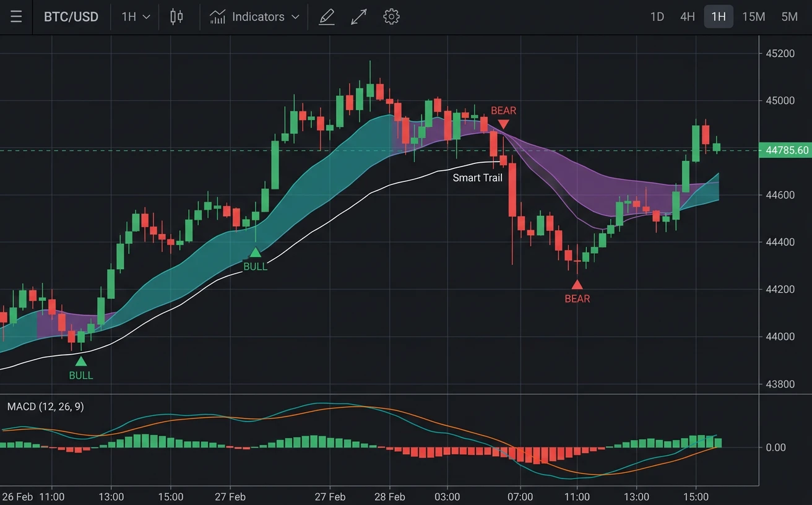Select the diagonal arrow measure tool
Screen dimensions: 812x505
coord(358,17)
